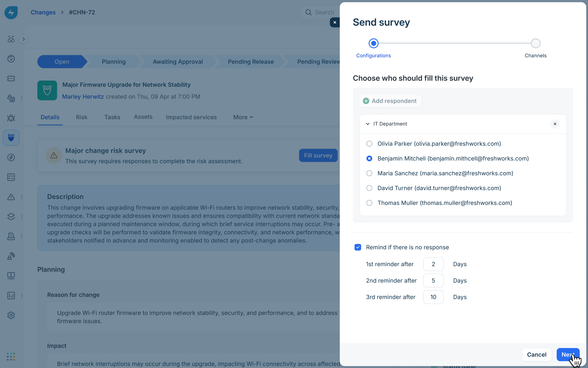Switch to Impacted services tab
This screenshot has height=368, width=588.
click(191, 117)
